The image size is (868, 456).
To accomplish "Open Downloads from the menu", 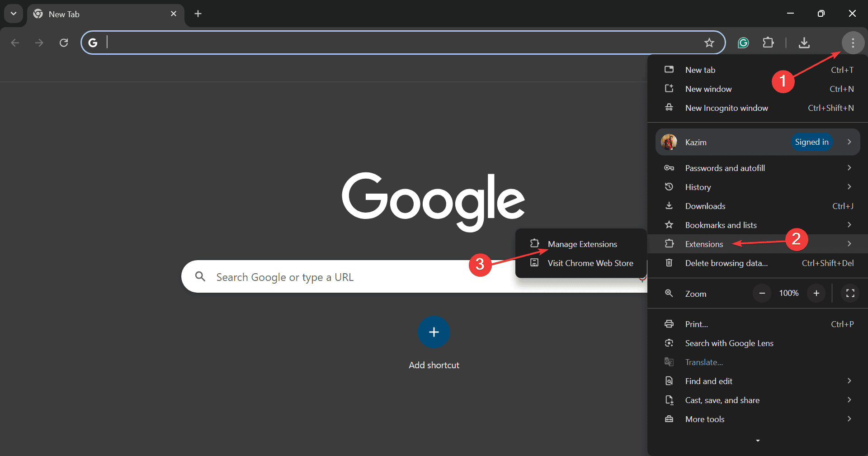I will pos(759,206).
